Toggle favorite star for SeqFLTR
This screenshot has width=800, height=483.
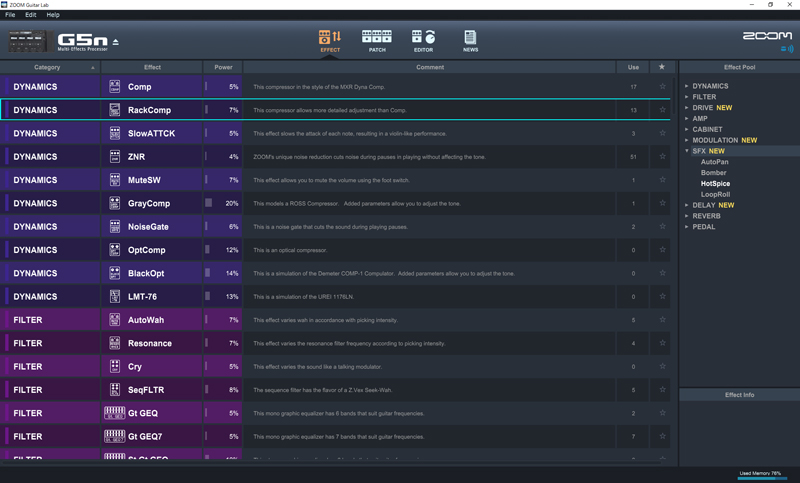point(662,389)
